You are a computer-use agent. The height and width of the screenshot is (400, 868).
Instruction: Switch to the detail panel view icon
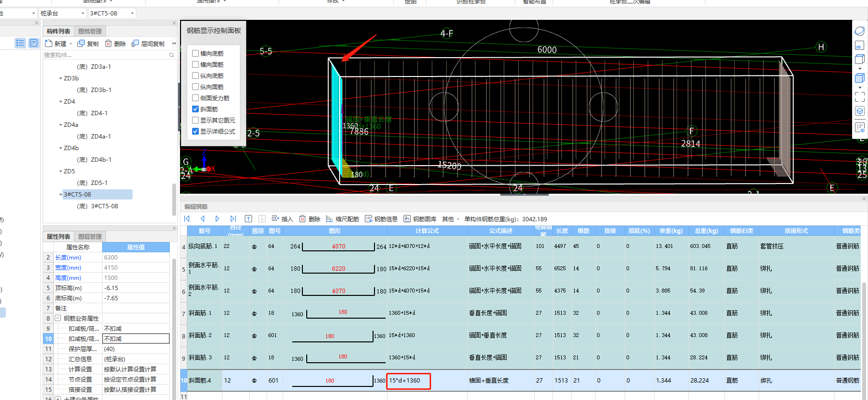(x=33, y=43)
